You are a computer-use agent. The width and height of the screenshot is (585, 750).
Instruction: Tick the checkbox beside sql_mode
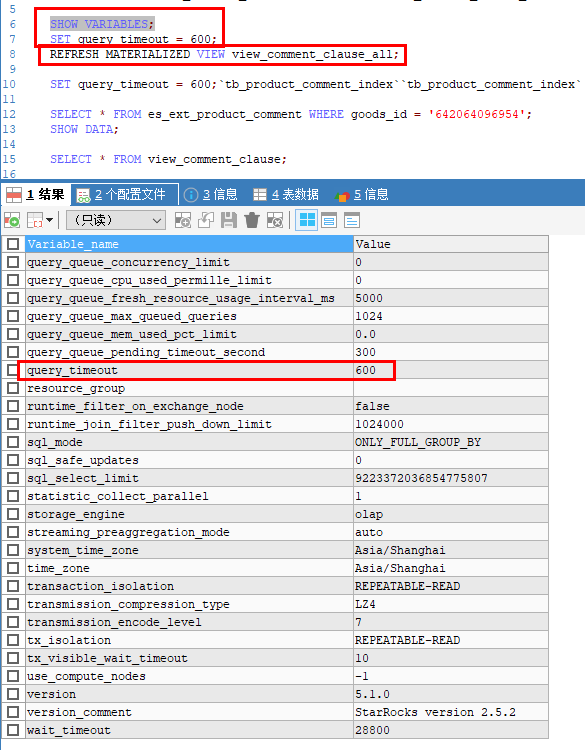point(13,442)
